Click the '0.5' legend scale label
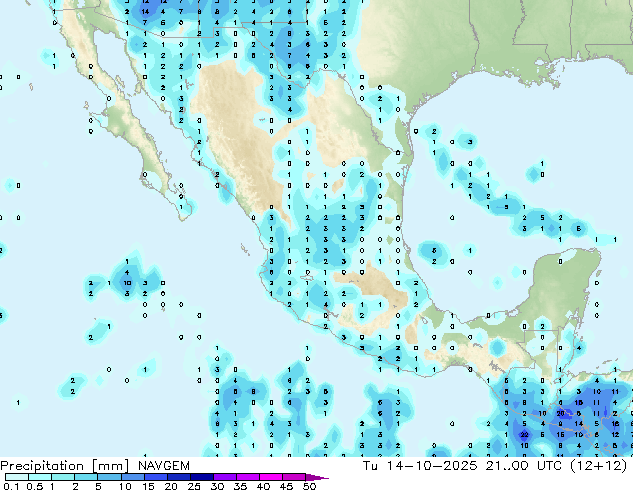 34,486
